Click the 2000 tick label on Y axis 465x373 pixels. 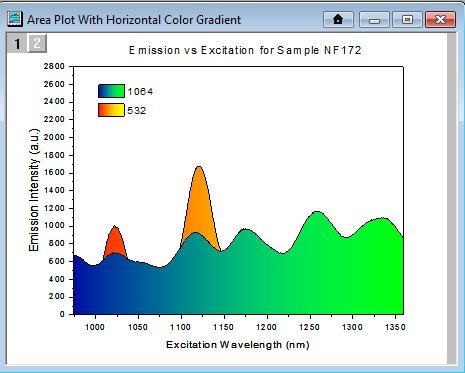point(54,137)
